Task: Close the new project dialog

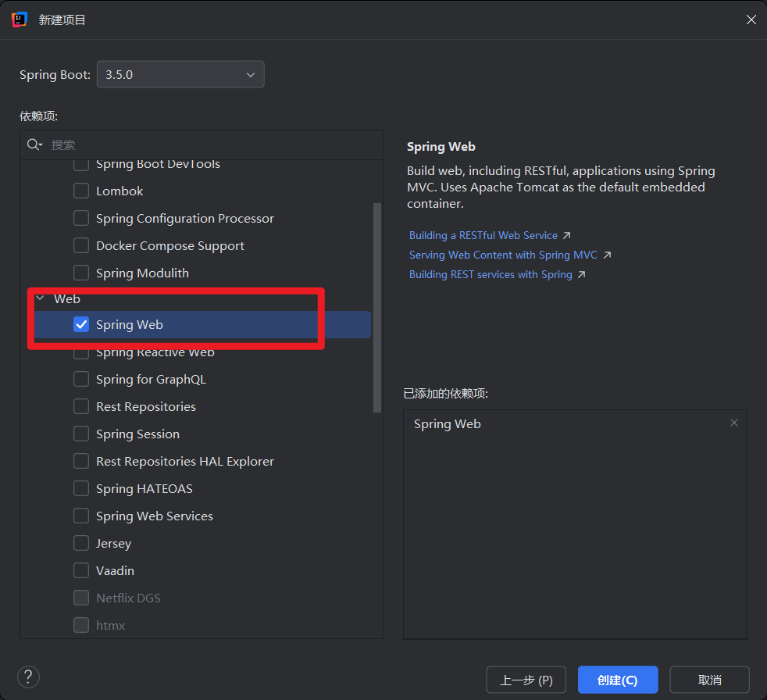Action: (x=751, y=20)
